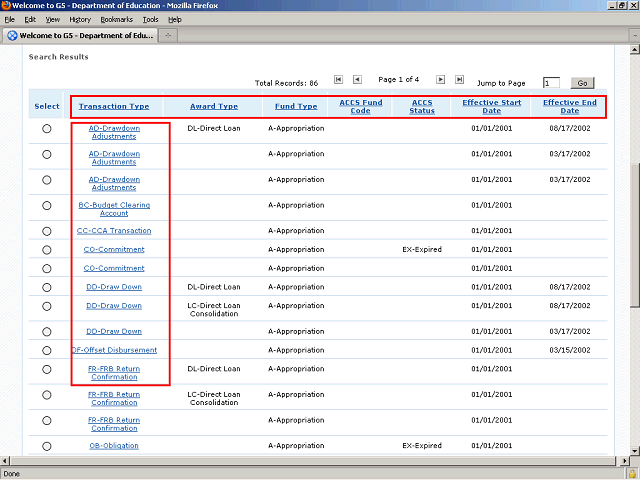Go to the first page of results
This screenshot has width=640, height=480.
click(x=339, y=80)
